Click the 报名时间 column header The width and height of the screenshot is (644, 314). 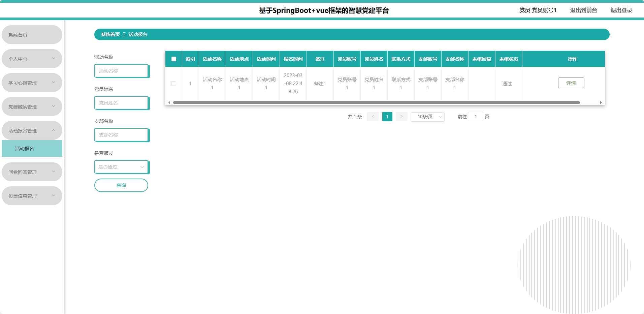pyautogui.click(x=293, y=59)
